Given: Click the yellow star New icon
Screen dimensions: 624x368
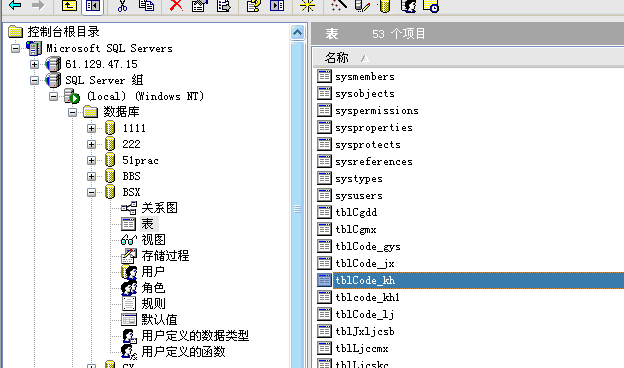Looking at the screenshot, I should click(307, 6).
